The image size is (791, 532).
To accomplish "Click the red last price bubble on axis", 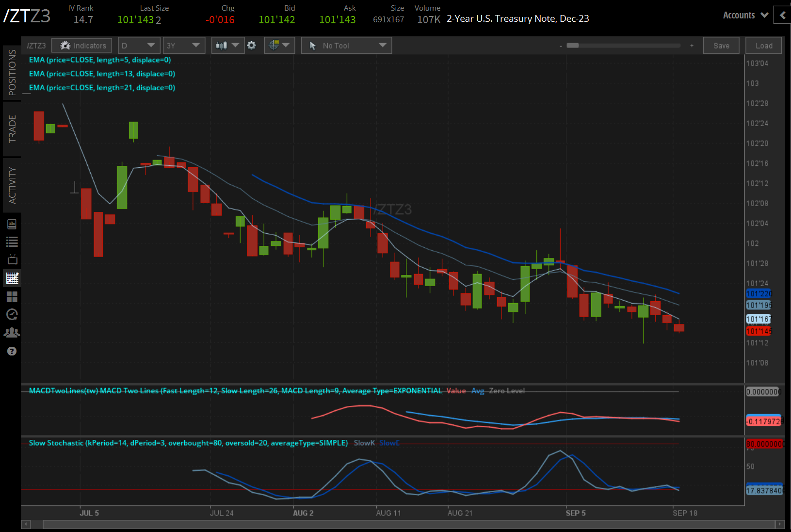I will pos(759,331).
